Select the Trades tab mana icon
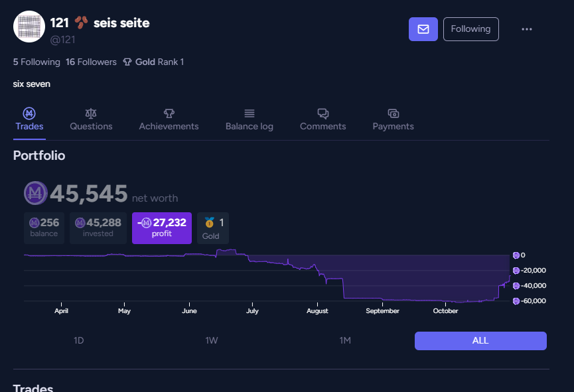This screenshot has width=574, height=392. click(29, 113)
